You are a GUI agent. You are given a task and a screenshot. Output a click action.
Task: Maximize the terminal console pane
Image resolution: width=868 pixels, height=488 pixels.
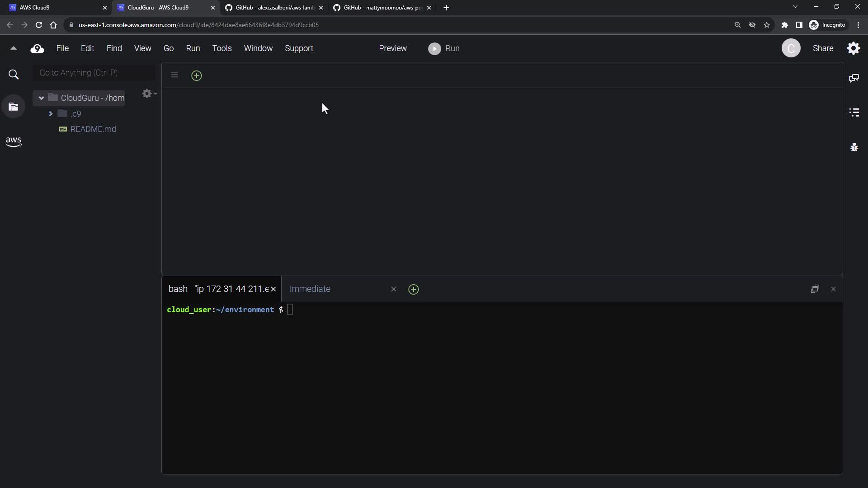coord(815,289)
